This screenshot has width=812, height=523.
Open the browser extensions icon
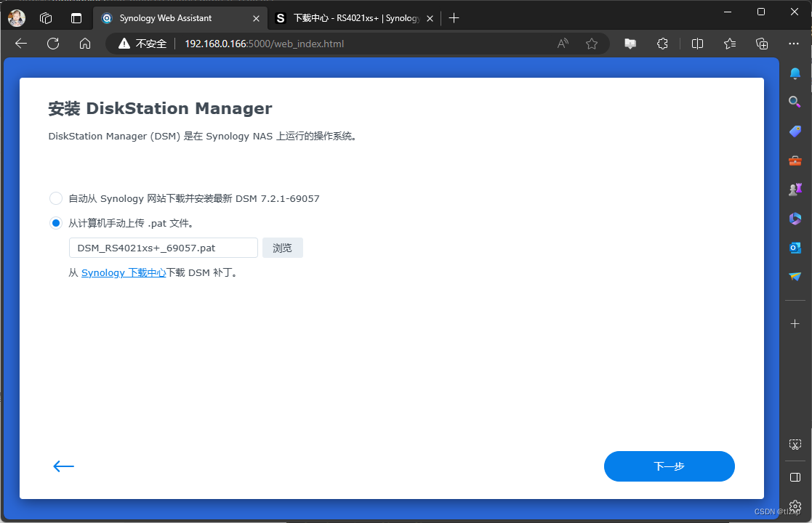point(662,44)
